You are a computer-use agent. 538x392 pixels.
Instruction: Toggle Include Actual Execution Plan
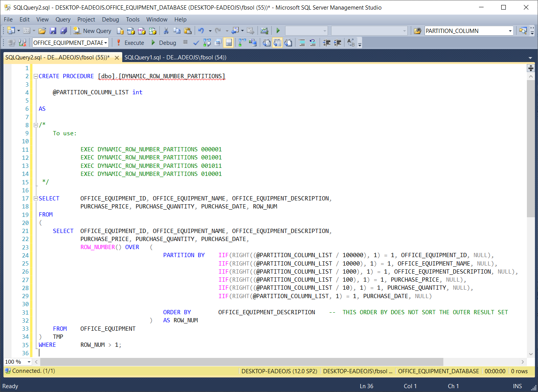[242, 43]
